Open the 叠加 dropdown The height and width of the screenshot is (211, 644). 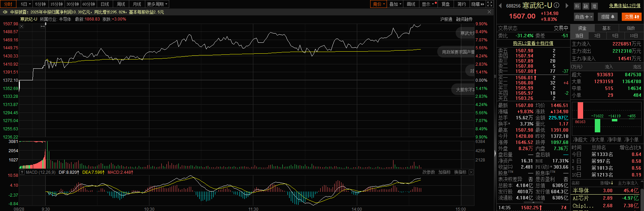coord(395,4)
